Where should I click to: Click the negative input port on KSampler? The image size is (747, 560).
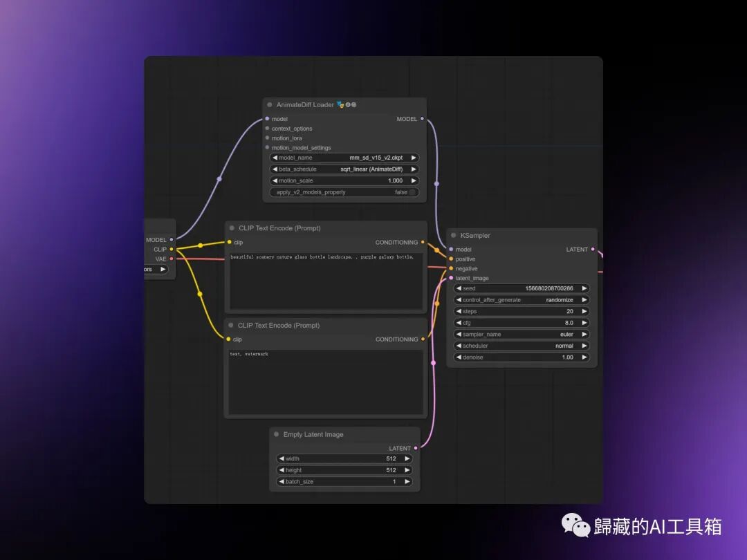[x=451, y=268]
